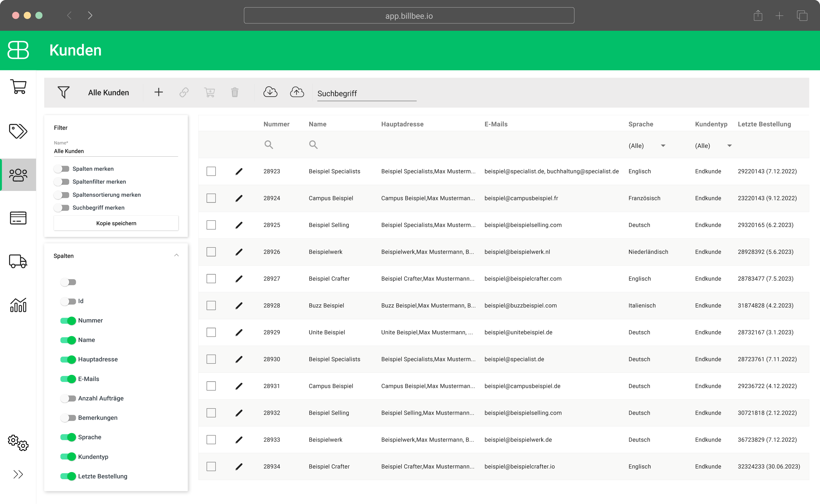Toggle the E-Mails column off
The height and width of the screenshot is (504, 820).
[68, 379]
